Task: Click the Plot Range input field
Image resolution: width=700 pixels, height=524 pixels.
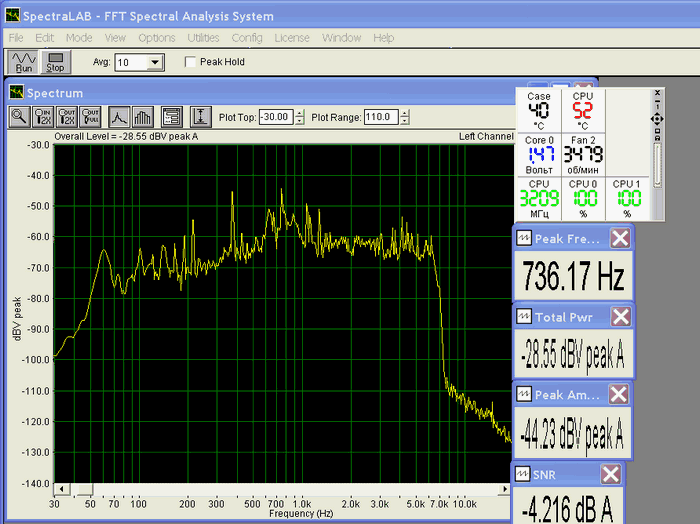Action: 379,117
